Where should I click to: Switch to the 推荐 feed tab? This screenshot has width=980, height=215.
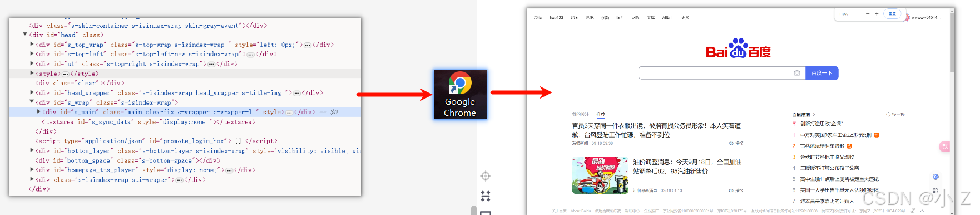[601, 114]
